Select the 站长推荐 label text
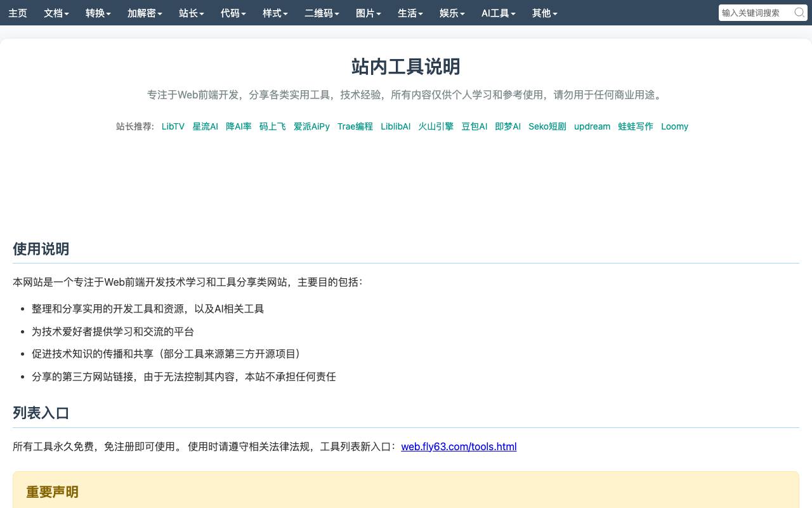The image size is (812, 508). [x=135, y=126]
